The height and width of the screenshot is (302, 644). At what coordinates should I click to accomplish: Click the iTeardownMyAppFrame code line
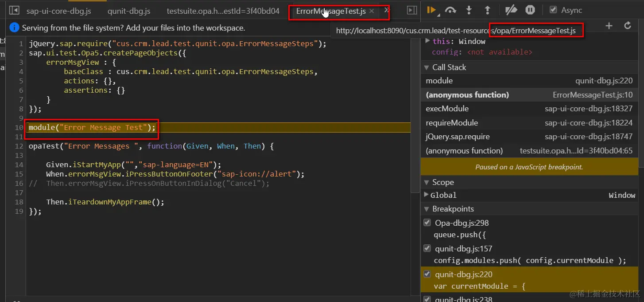coord(105,202)
